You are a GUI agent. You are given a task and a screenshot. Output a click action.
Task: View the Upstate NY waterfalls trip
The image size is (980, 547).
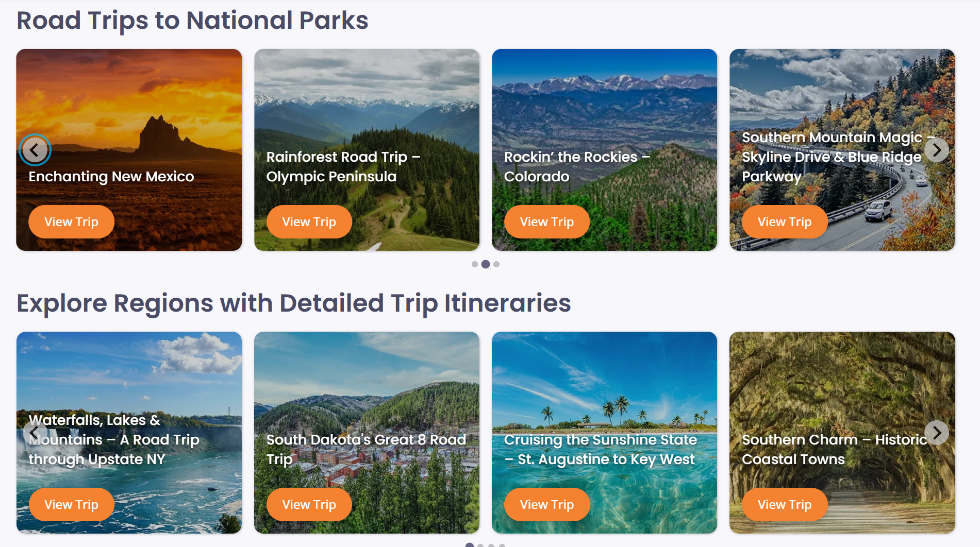tap(71, 505)
